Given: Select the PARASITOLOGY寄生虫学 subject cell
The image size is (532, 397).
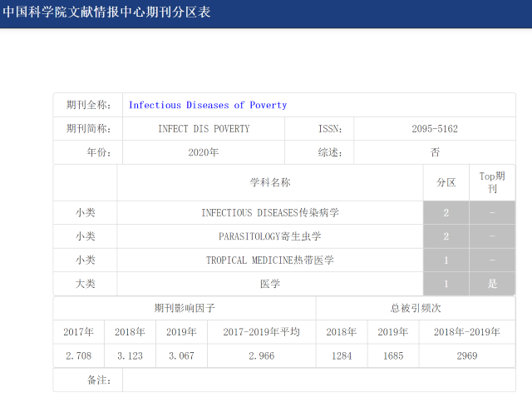Looking at the screenshot, I should [270, 236].
